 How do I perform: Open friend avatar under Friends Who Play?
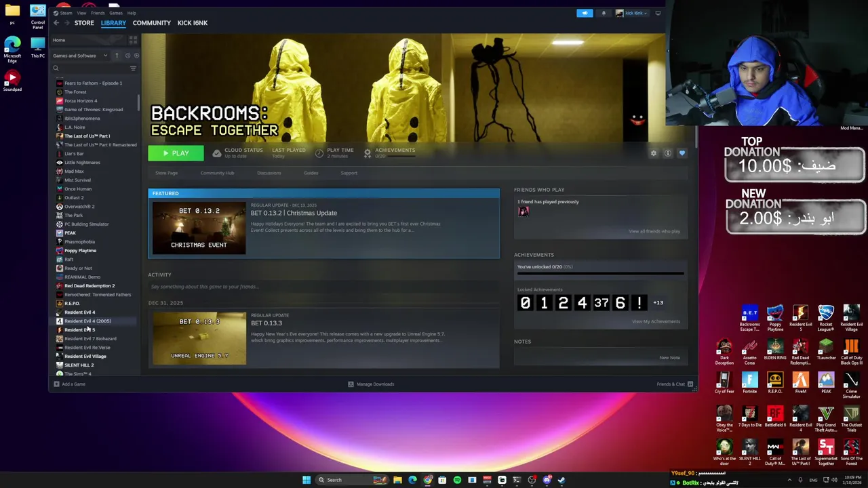pyautogui.click(x=523, y=211)
